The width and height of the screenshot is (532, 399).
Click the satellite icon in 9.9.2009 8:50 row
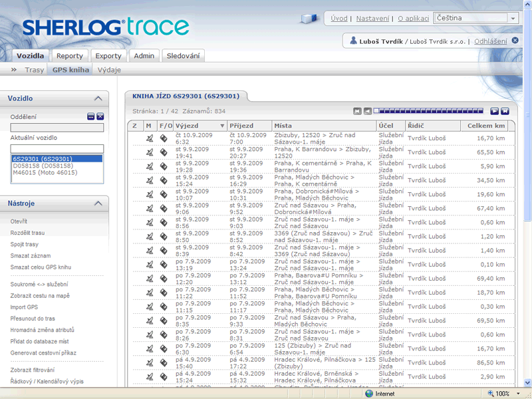(150, 237)
